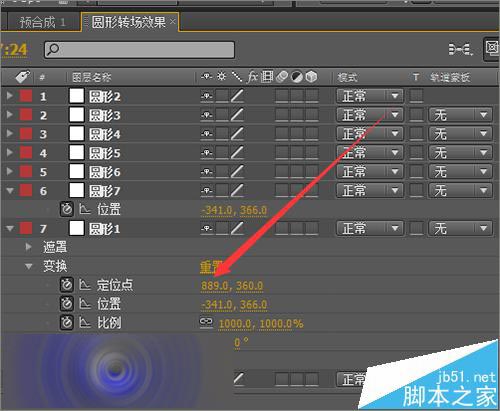Toggle 3D layer box for layer 圆形7
This screenshot has width=500, height=411.
tap(312, 191)
